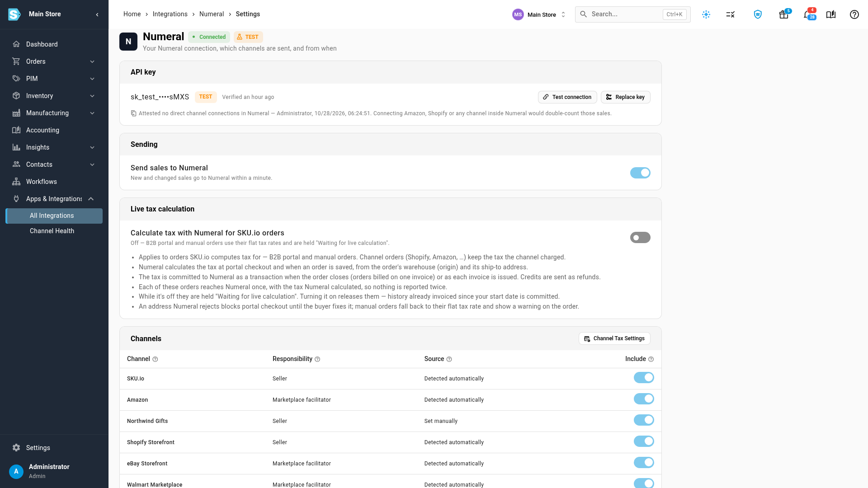Image resolution: width=868 pixels, height=488 pixels.
Task: Open the Main Store switcher dropdown
Action: pyautogui.click(x=539, y=14)
